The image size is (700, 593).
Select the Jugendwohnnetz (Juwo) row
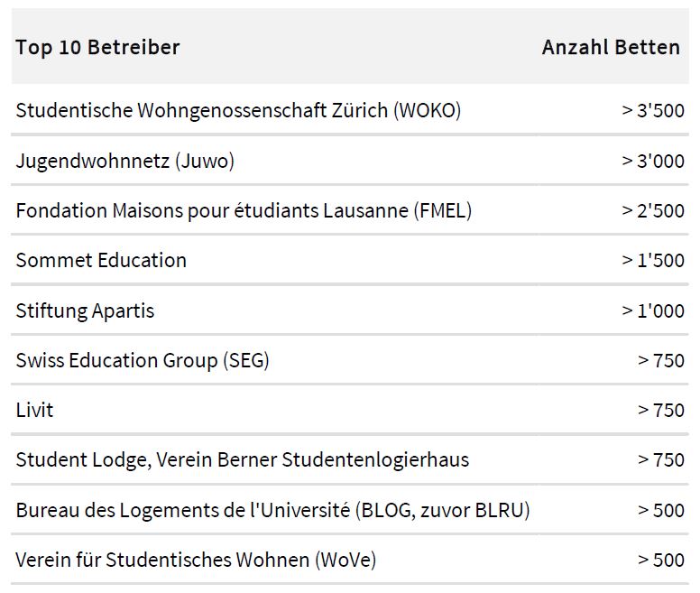350,161
